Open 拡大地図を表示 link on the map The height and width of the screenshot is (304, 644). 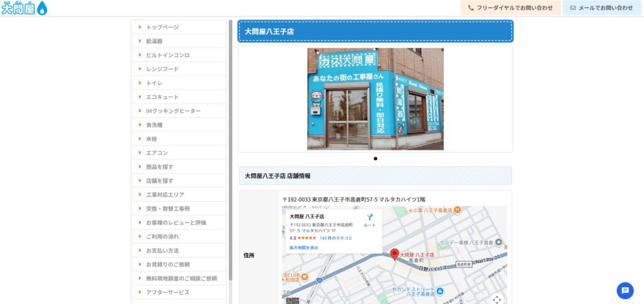pyautogui.click(x=304, y=247)
